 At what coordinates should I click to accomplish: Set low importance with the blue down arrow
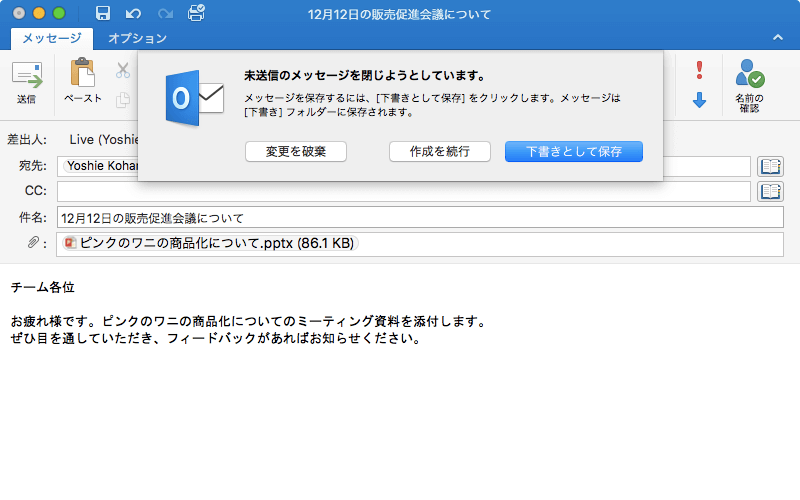pos(699,100)
